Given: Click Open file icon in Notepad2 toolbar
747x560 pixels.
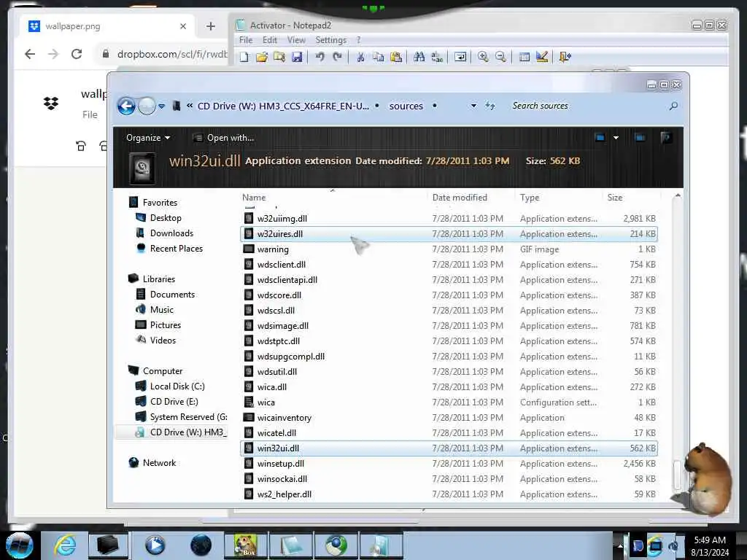Looking at the screenshot, I should 262,57.
